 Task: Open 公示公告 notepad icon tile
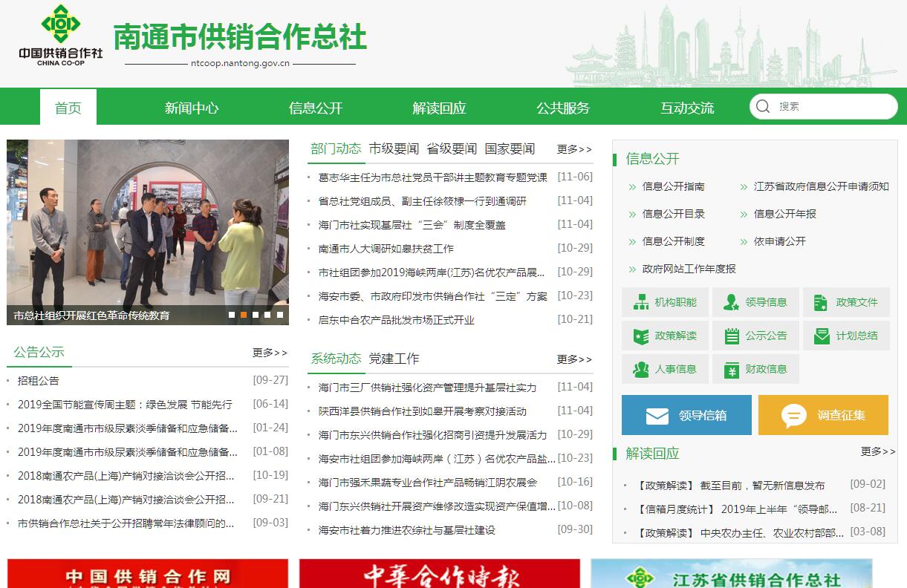(755, 336)
